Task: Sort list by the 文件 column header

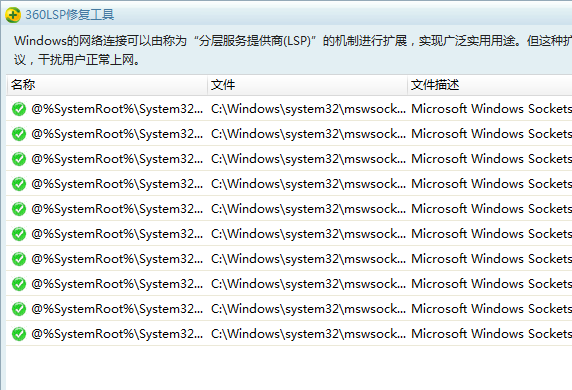Action: (307, 85)
